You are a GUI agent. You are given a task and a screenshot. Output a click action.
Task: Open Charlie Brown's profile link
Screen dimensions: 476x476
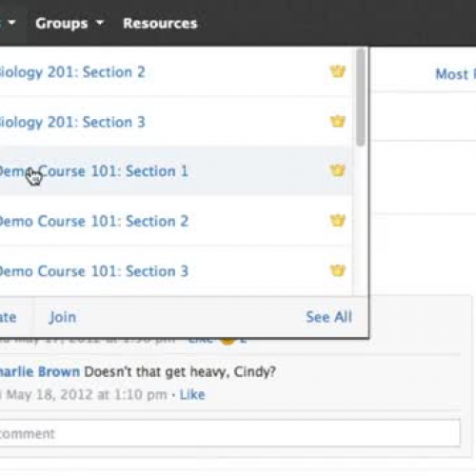click(40, 371)
